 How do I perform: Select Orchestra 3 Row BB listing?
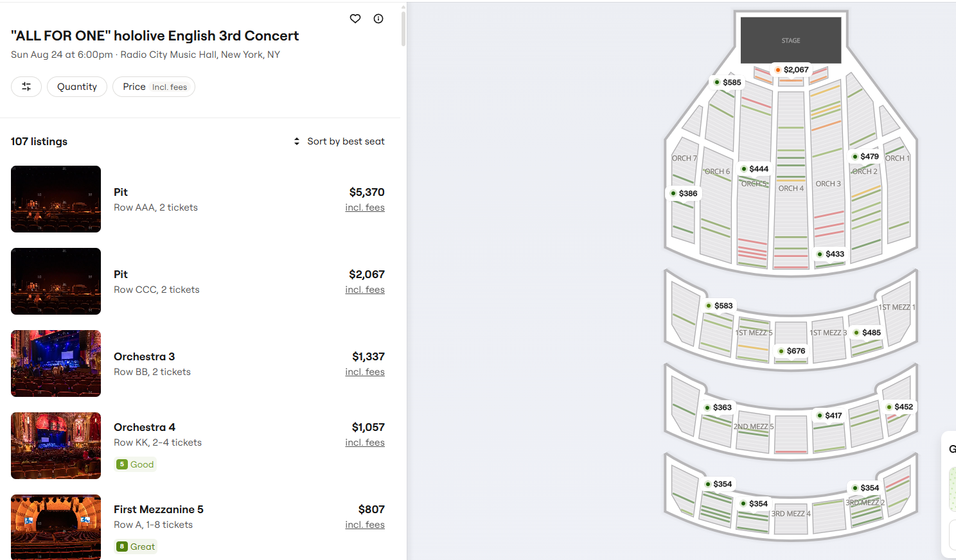198,363
